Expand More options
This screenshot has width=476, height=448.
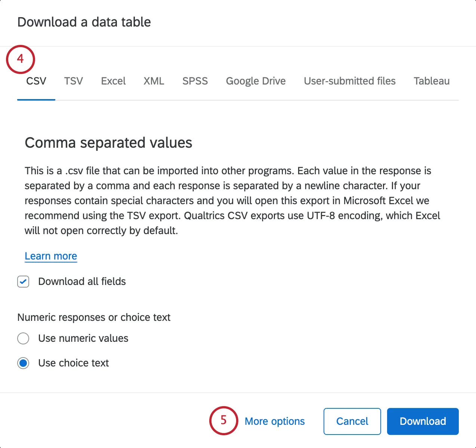275,421
